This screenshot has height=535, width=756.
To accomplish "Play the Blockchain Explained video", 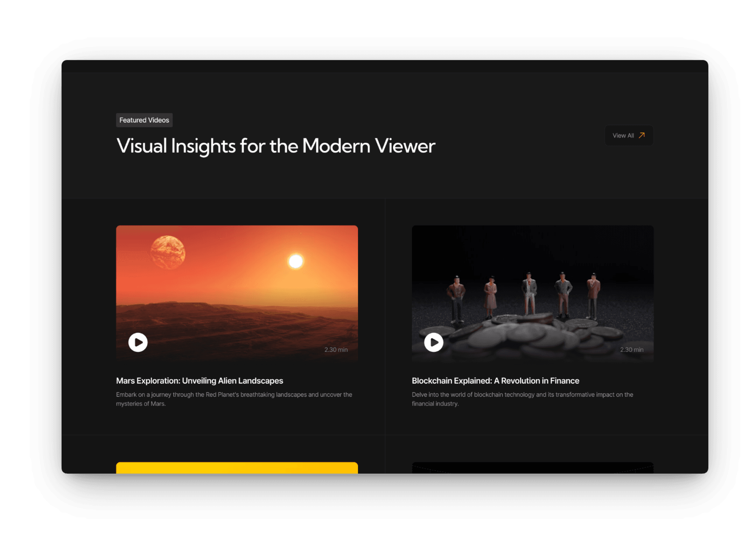I will [434, 342].
